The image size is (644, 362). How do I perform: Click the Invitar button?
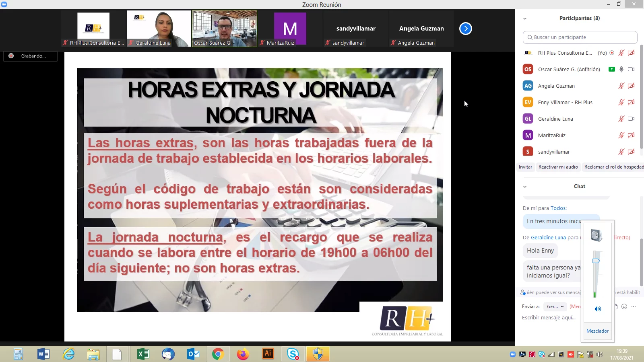525,167
